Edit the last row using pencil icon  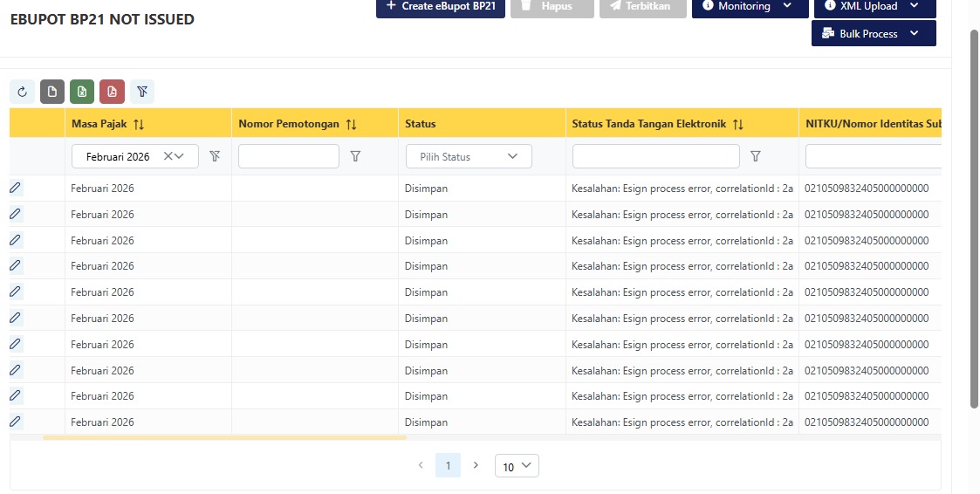click(x=16, y=422)
